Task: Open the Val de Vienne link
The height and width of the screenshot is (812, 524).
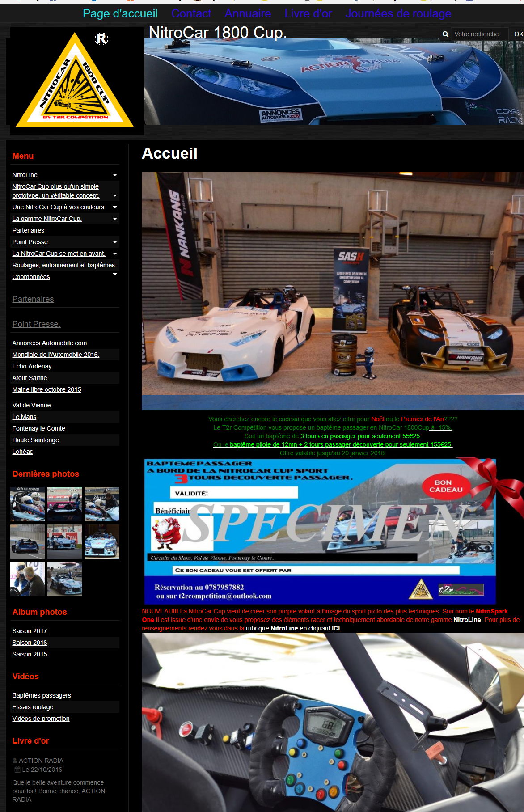Action: pyautogui.click(x=31, y=405)
